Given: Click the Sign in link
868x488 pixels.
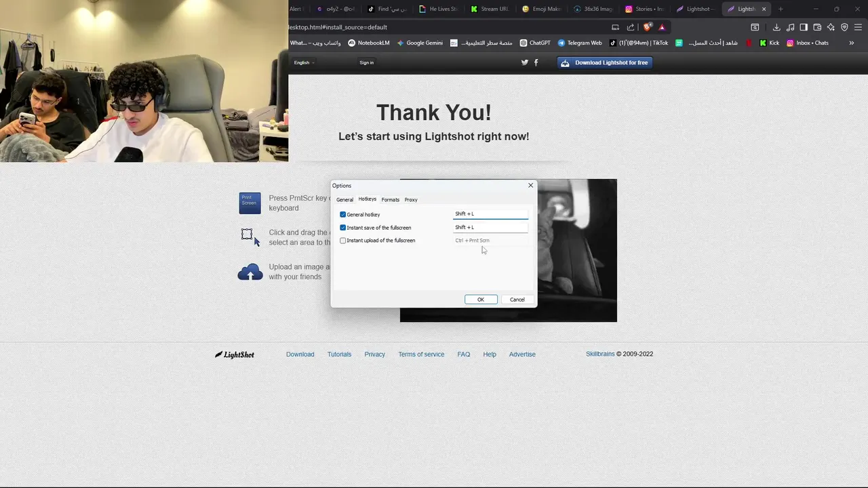Looking at the screenshot, I should [366, 62].
